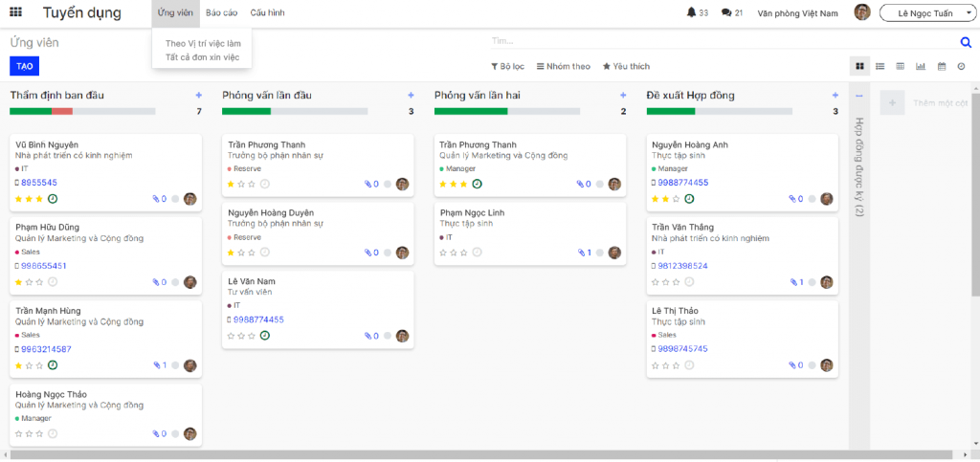Open activity clock on Vũ Bình Nguyên card
Viewport: 980px width, 462px height.
point(53,199)
